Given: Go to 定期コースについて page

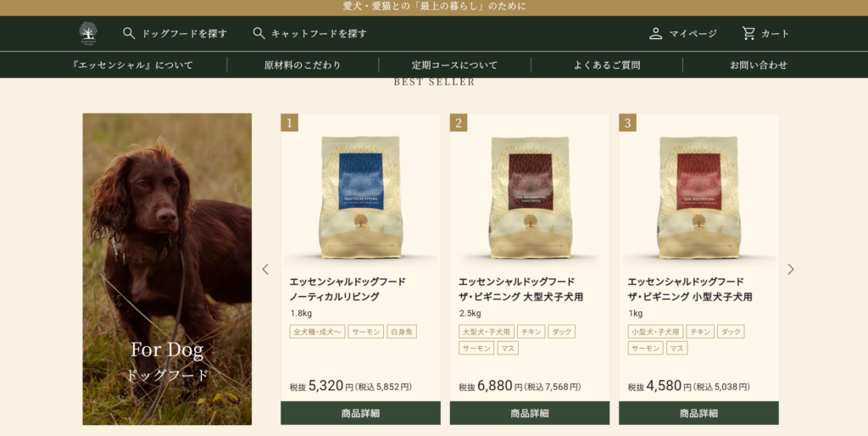Looking at the screenshot, I should pos(454,64).
